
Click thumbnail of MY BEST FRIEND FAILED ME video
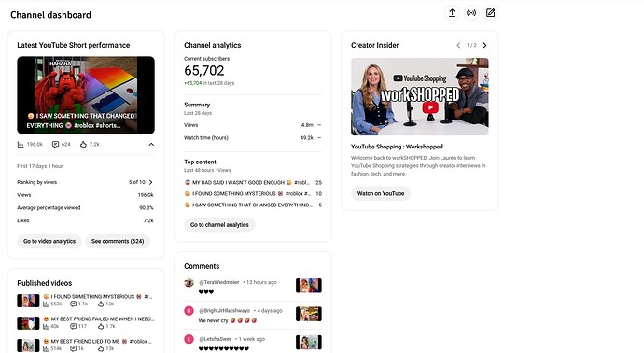coord(28,323)
